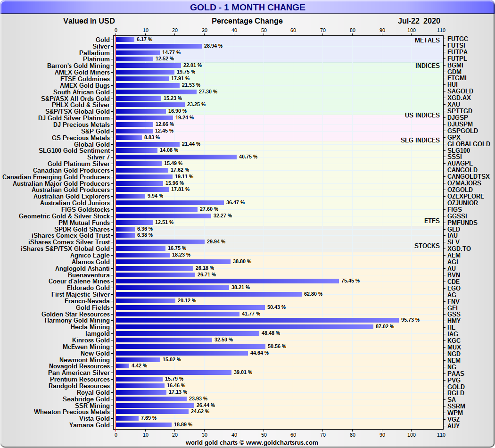Click the ticker "XGD.TO"

pyautogui.click(x=459, y=249)
